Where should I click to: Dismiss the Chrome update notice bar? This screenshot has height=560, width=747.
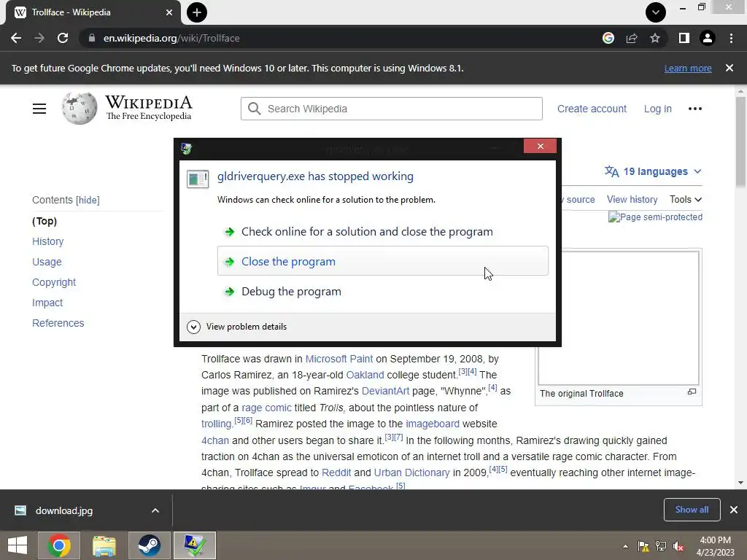[x=729, y=68]
